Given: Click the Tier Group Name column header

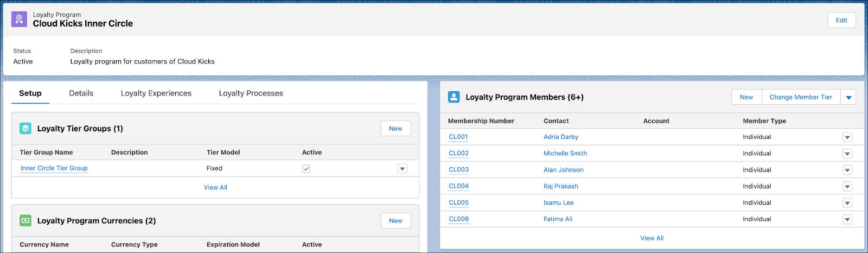Looking at the screenshot, I should 46,153.
